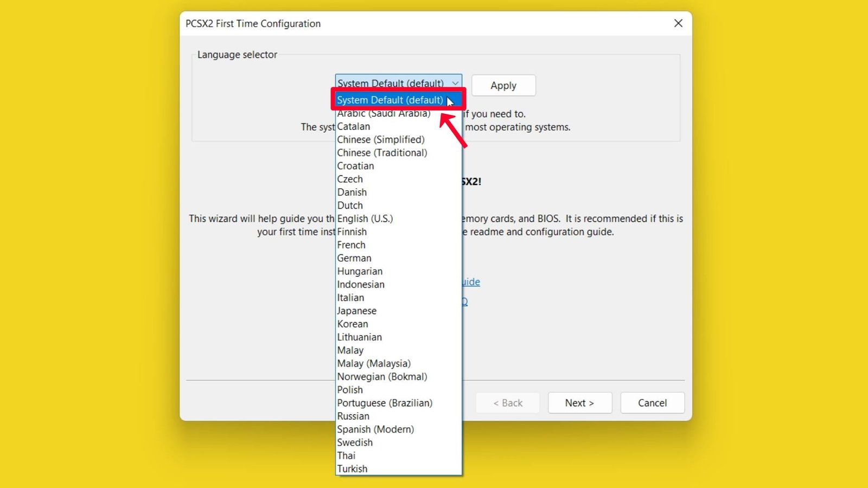This screenshot has height=488, width=868.
Task: Close the PCSX2 configuration dialog
Action: [x=678, y=23]
